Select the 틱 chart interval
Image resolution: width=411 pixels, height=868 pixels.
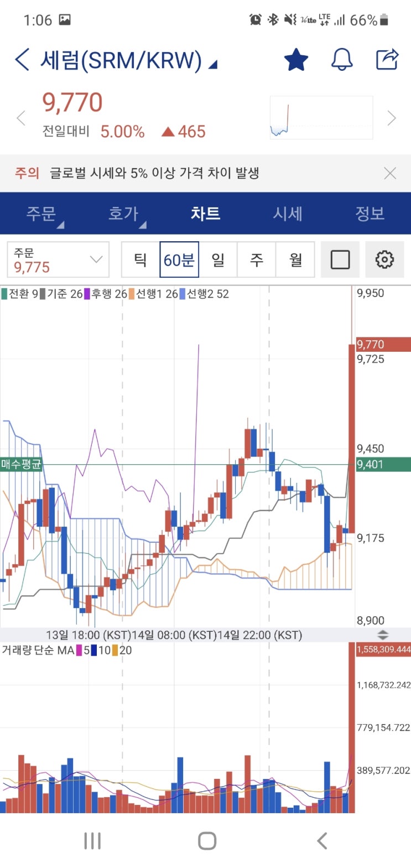click(x=141, y=259)
